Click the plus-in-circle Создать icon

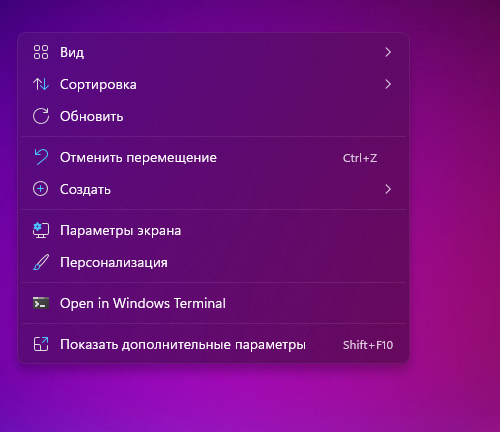pyautogui.click(x=41, y=189)
